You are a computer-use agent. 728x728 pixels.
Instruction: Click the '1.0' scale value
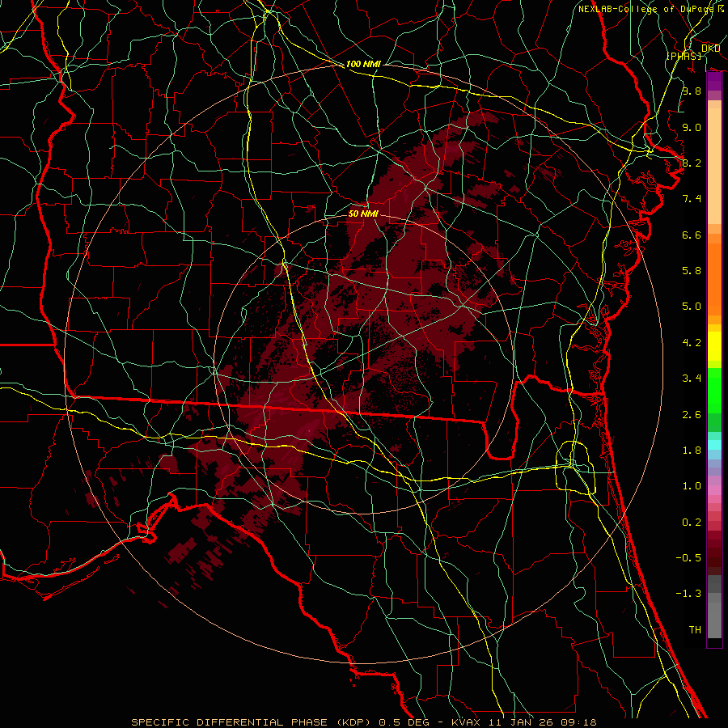(x=692, y=486)
